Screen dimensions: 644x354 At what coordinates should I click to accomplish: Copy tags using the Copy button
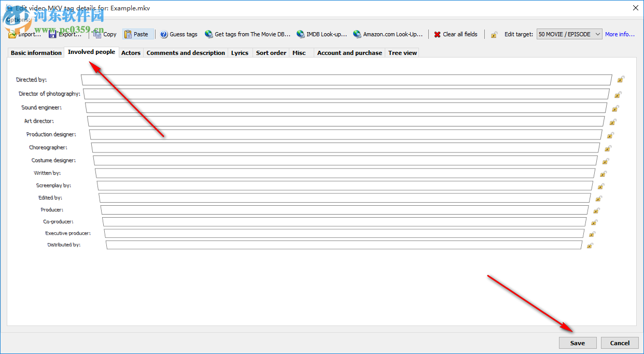[x=105, y=34]
